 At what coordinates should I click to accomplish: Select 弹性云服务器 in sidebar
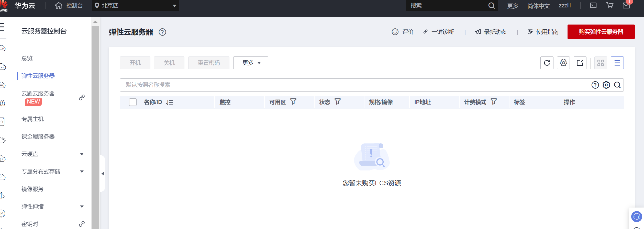[38, 76]
